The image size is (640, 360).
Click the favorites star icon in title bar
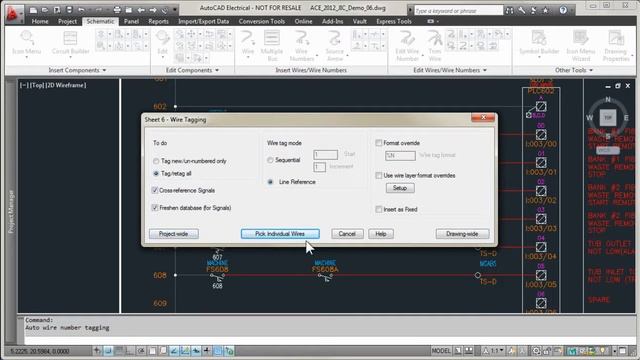(545, 11)
